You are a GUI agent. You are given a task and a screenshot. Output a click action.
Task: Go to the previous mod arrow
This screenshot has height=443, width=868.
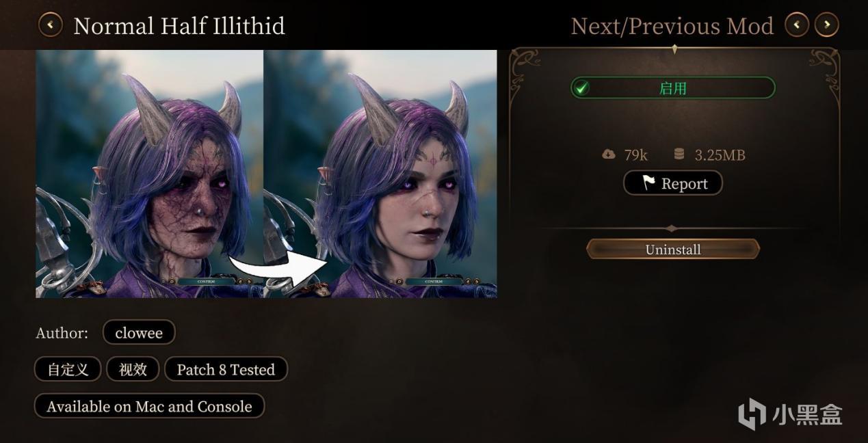[x=797, y=25]
